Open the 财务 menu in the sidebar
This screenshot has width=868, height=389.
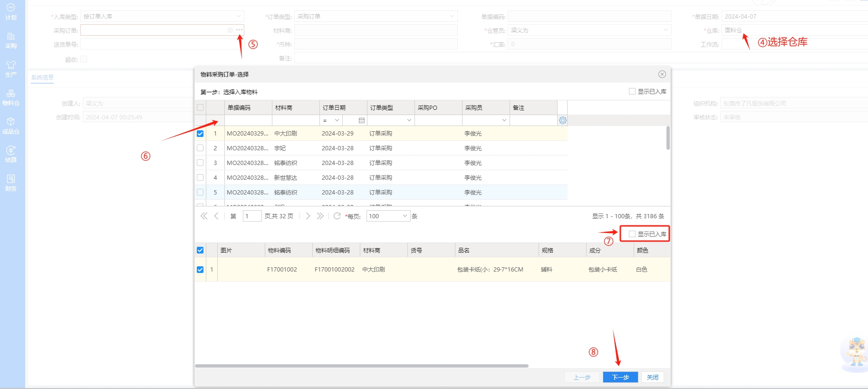pos(10,183)
